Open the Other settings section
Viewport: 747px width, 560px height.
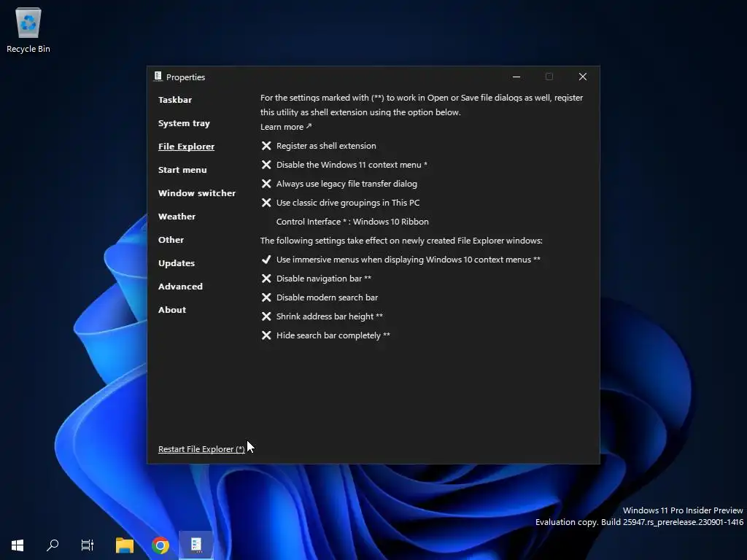(171, 240)
